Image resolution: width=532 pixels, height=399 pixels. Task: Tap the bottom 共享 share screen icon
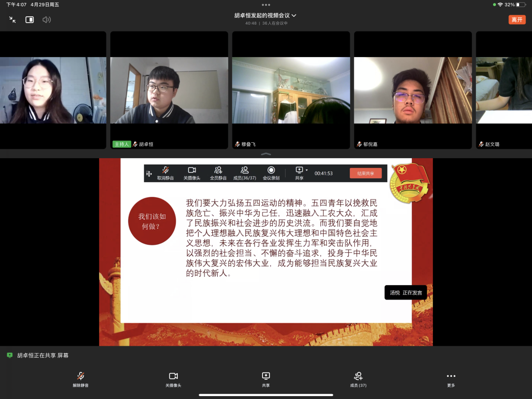tap(266, 379)
